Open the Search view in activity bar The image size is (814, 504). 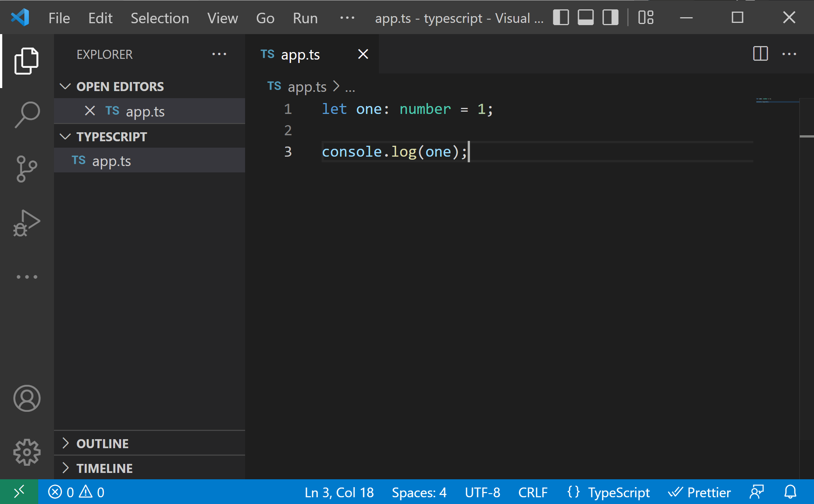coord(27,114)
